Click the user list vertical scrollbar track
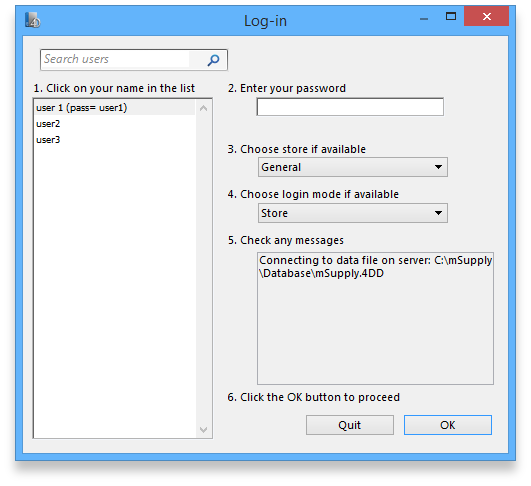 [204, 269]
